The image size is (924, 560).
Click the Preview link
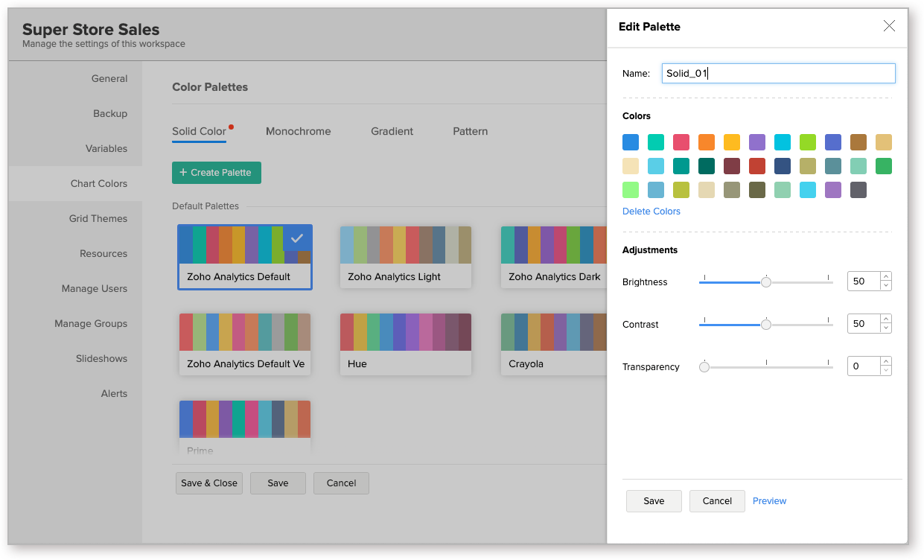(x=770, y=501)
